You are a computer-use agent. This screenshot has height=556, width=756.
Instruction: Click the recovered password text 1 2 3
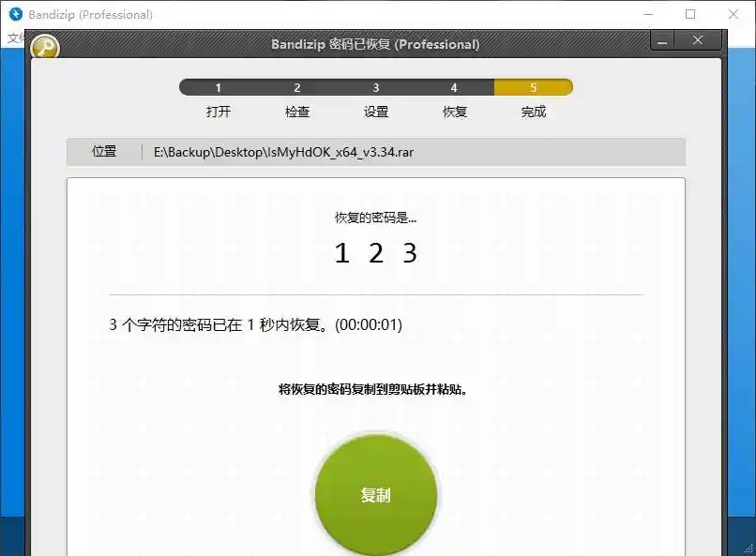point(376,252)
